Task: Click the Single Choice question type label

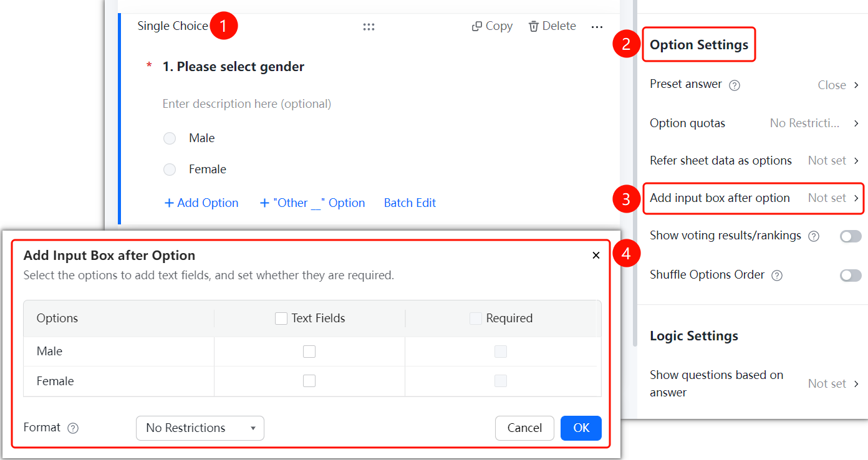Action: click(x=173, y=26)
